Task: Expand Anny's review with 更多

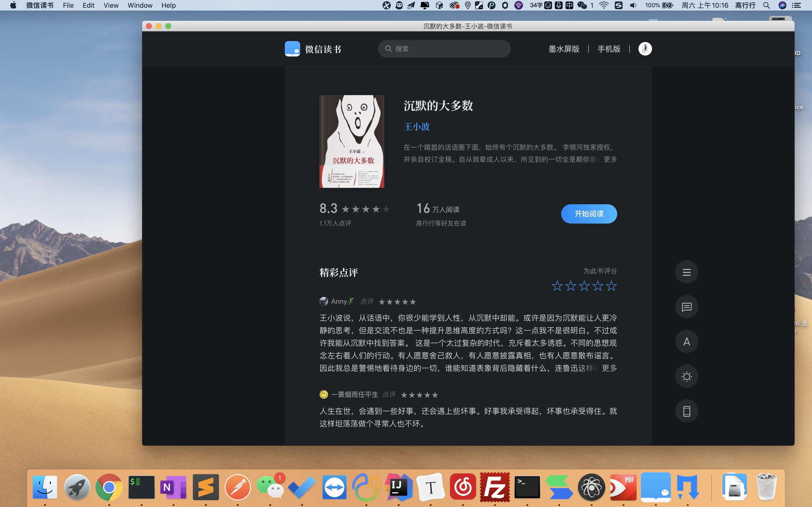Action: tap(609, 368)
